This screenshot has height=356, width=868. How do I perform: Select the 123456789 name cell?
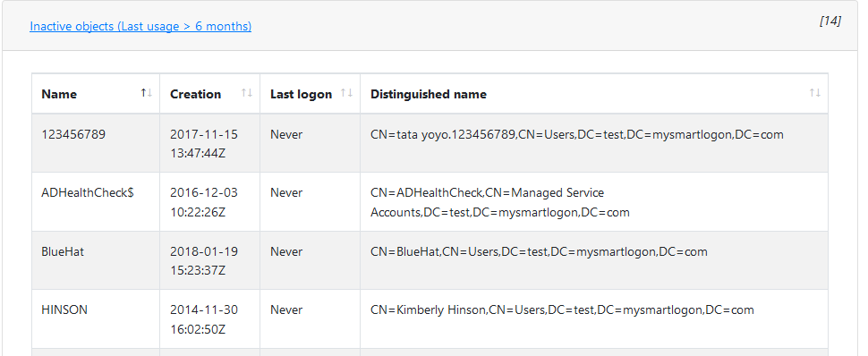tap(96, 143)
